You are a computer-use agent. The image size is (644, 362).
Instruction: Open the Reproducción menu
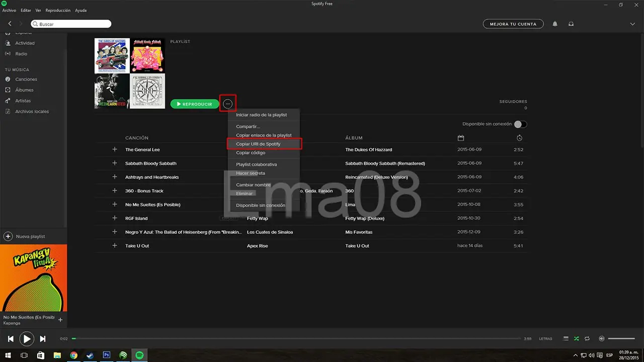(58, 11)
